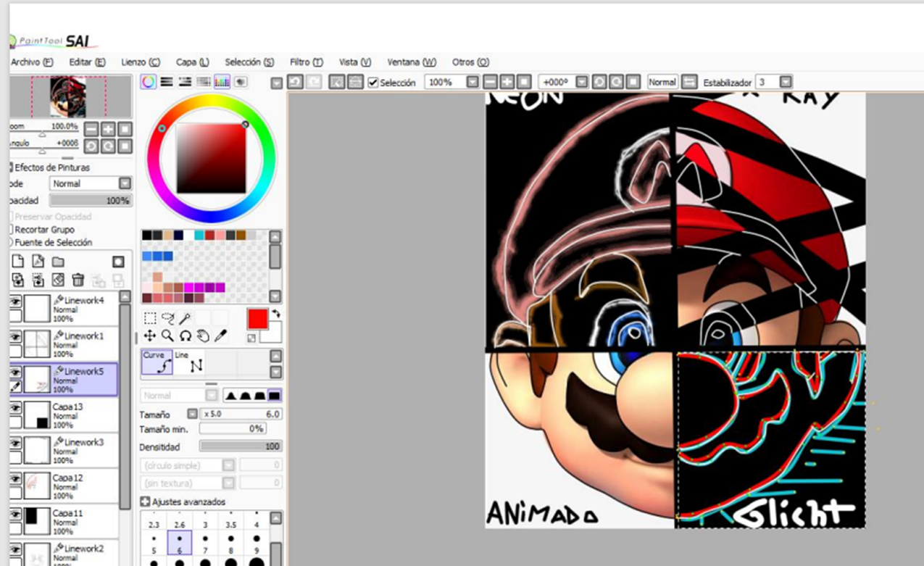The image size is (924, 566).
Task: Pick the Magic Wand tool
Action: point(186,318)
